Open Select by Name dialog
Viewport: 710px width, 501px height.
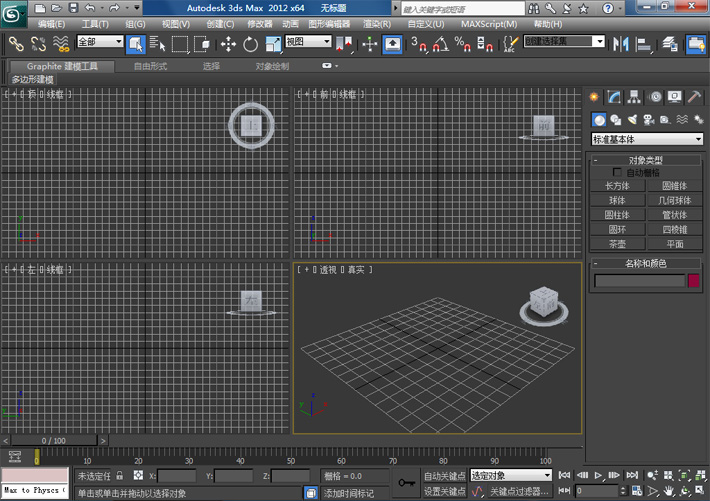157,44
